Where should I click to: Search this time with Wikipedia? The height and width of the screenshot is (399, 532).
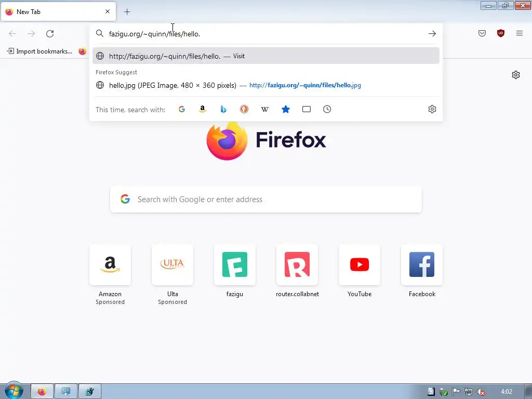[x=264, y=109]
